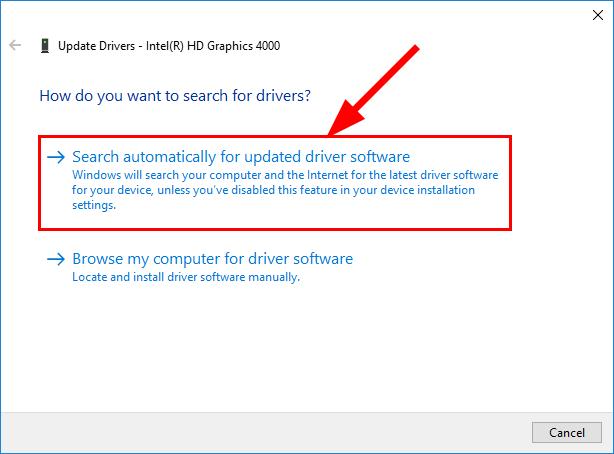The width and height of the screenshot is (614, 454).
Task: Click the 'Locate and install driver software manually' text
Action: click(x=186, y=277)
